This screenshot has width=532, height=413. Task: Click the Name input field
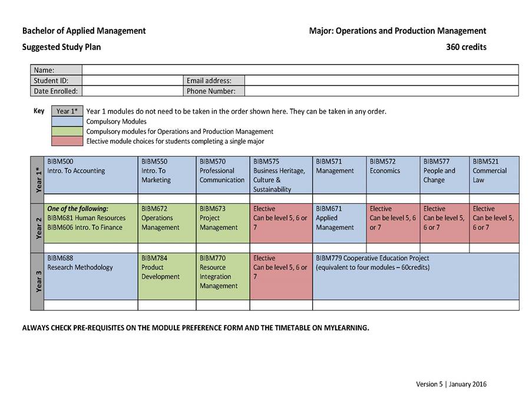(300, 70)
